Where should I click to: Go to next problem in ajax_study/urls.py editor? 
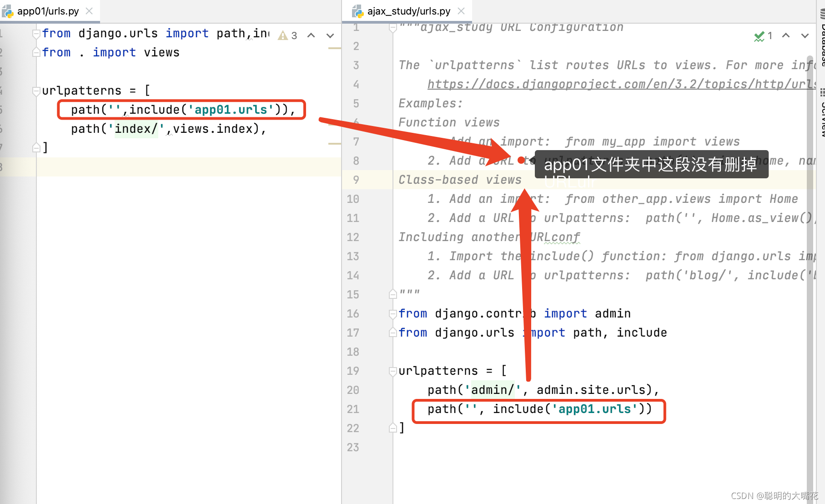[x=805, y=35]
